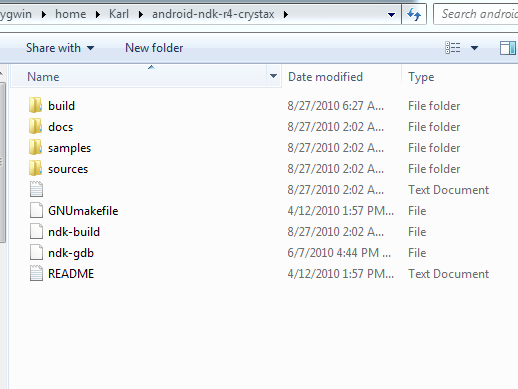Select the samples folder icon
Image resolution: width=518 pixels, height=389 pixels.
click(35, 147)
